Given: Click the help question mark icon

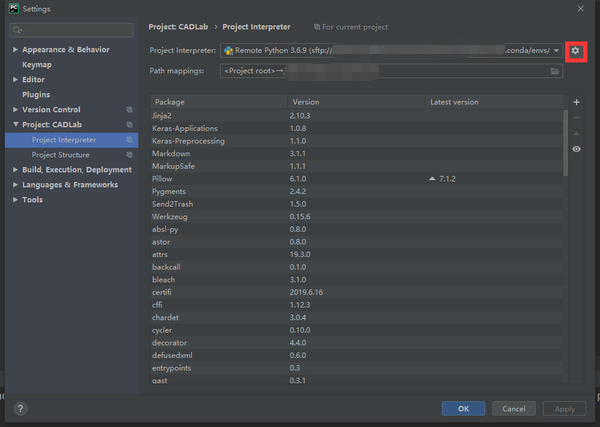Looking at the screenshot, I should tap(20, 408).
